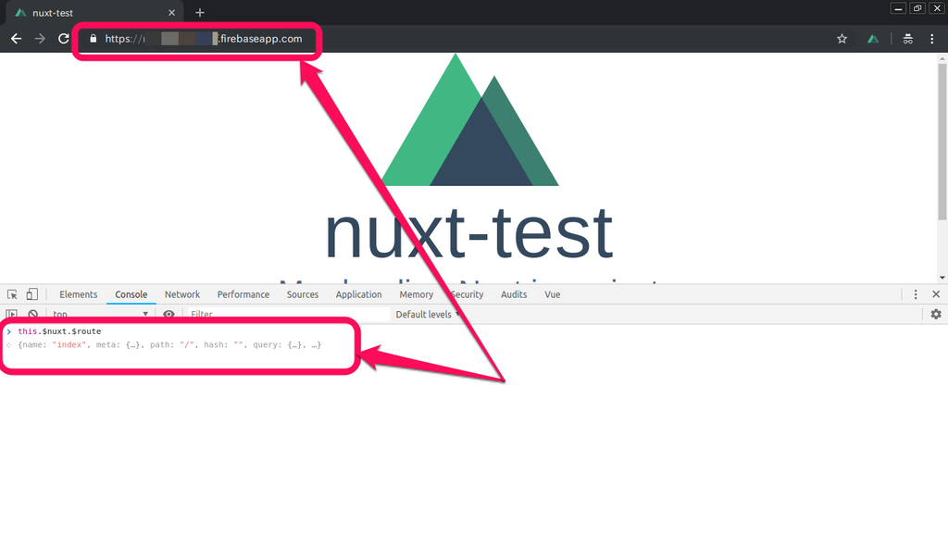Go back using the browser back arrow
Screen dimensions: 948x560
coord(17,39)
